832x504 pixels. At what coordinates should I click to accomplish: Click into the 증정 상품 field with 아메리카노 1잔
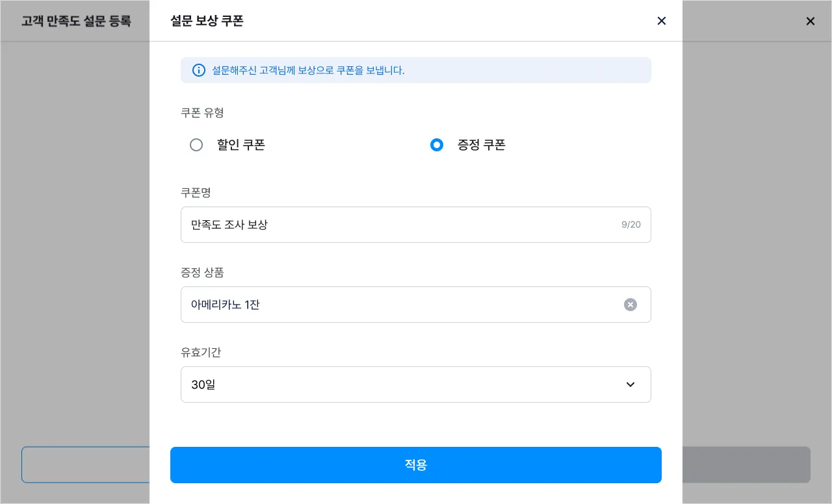click(x=416, y=305)
